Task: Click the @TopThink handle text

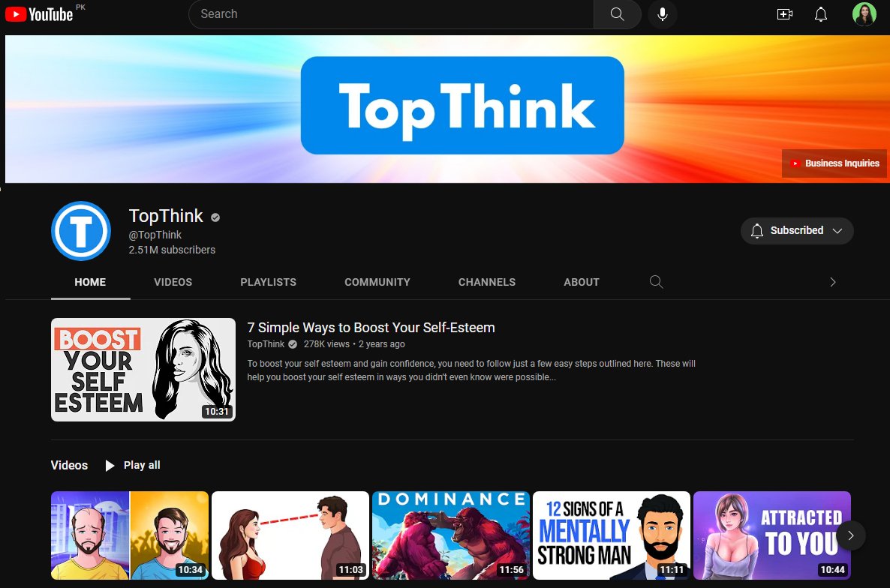Action: (x=155, y=235)
